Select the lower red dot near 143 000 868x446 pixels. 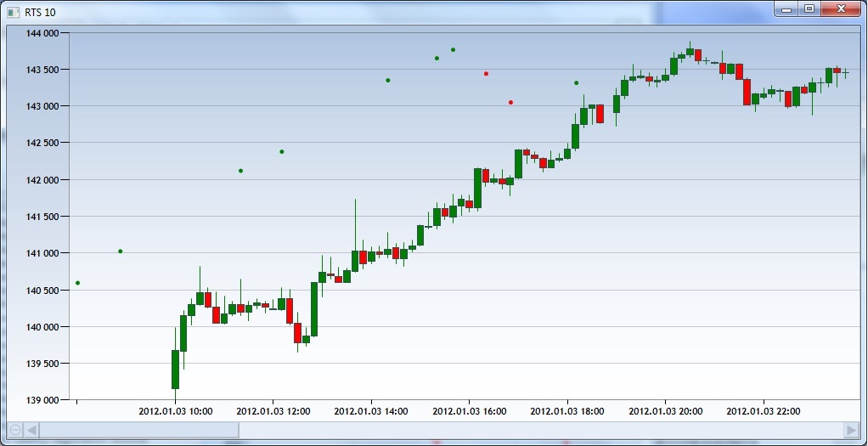click(510, 102)
